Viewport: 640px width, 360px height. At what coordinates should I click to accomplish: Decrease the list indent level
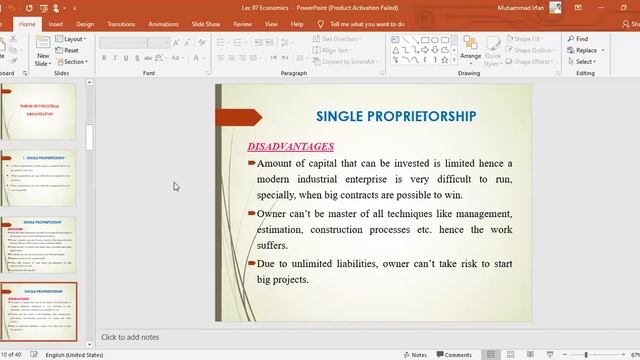coord(258,42)
